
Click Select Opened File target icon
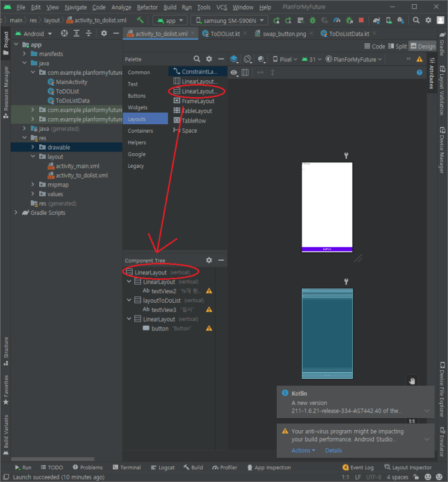[x=65, y=33]
